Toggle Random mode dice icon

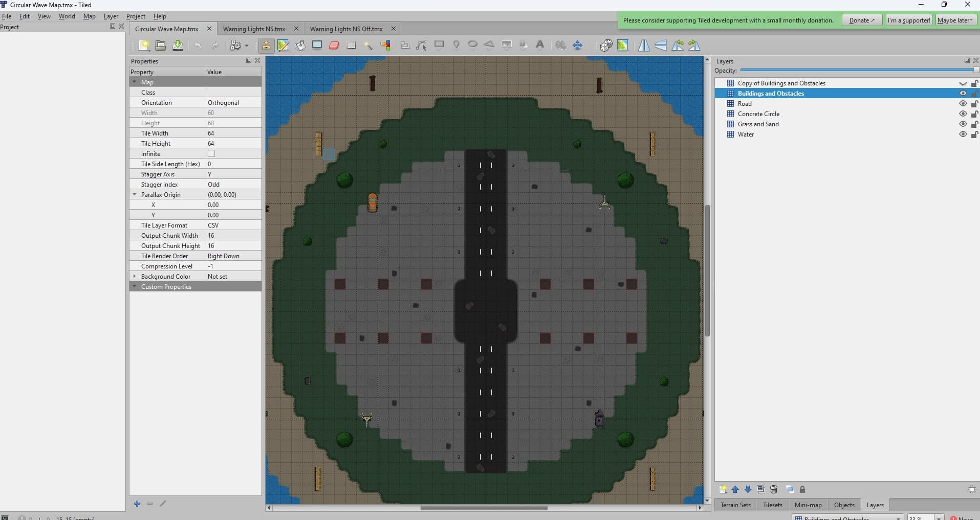606,46
